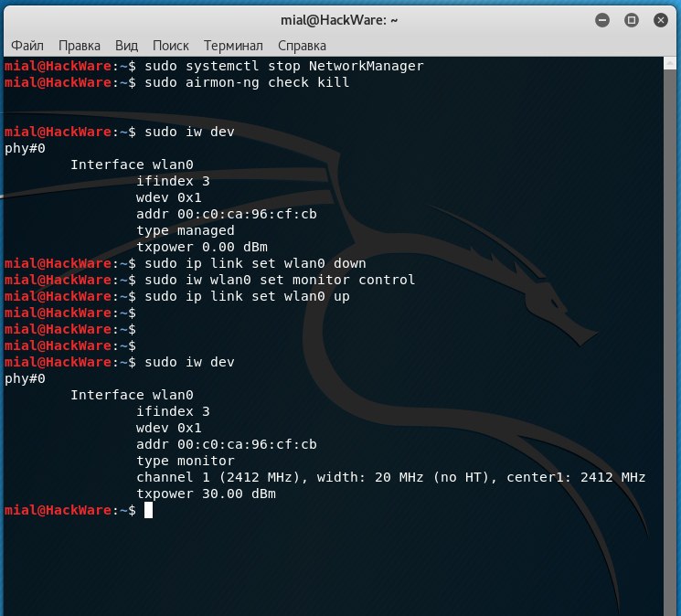Viewport: 681px width, 616px height.
Task: Click the 'txpower 30.00 dBm' line
Action: point(206,494)
